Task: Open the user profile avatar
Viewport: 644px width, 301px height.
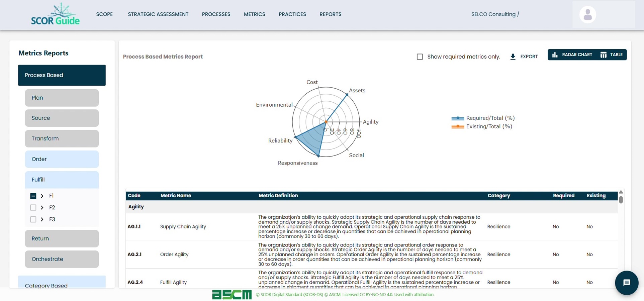Action: click(587, 14)
